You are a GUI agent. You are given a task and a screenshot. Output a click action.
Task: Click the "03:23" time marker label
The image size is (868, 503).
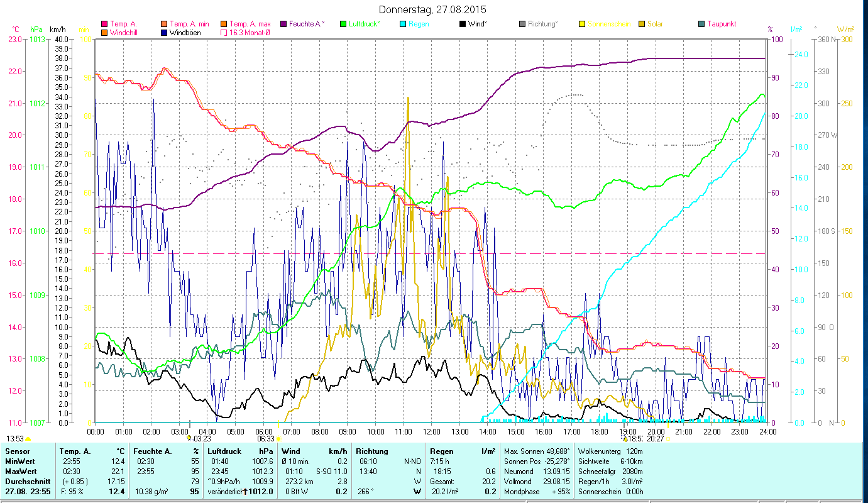click(x=202, y=438)
